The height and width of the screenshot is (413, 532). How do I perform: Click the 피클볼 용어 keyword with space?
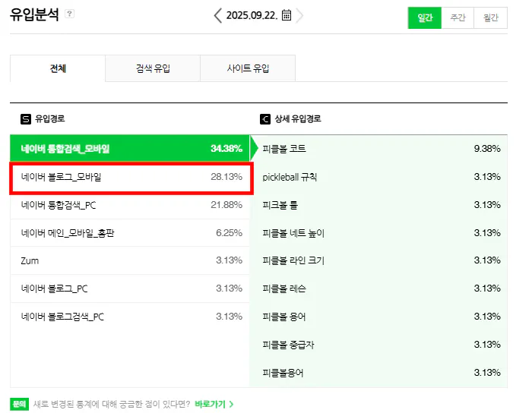[284, 317]
